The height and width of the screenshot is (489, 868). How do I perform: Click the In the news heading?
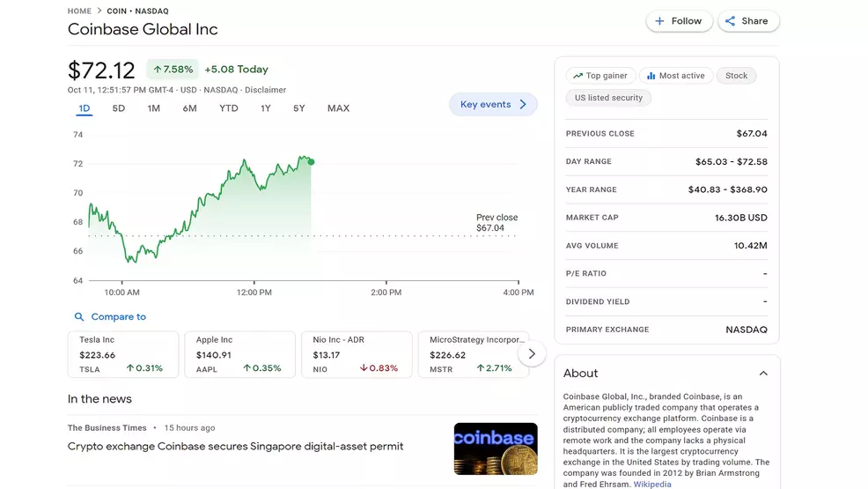coord(99,399)
